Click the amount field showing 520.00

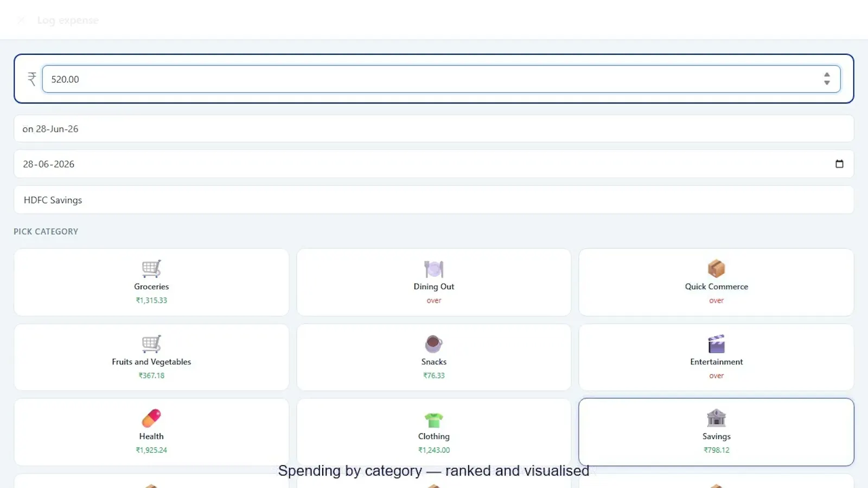tap(441, 79)
